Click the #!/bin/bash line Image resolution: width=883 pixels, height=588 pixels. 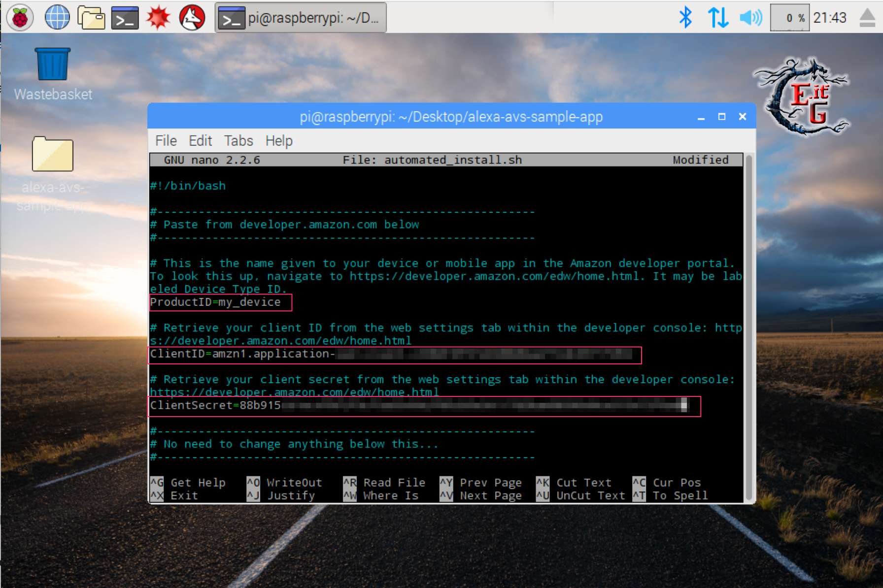pos(188,186)
